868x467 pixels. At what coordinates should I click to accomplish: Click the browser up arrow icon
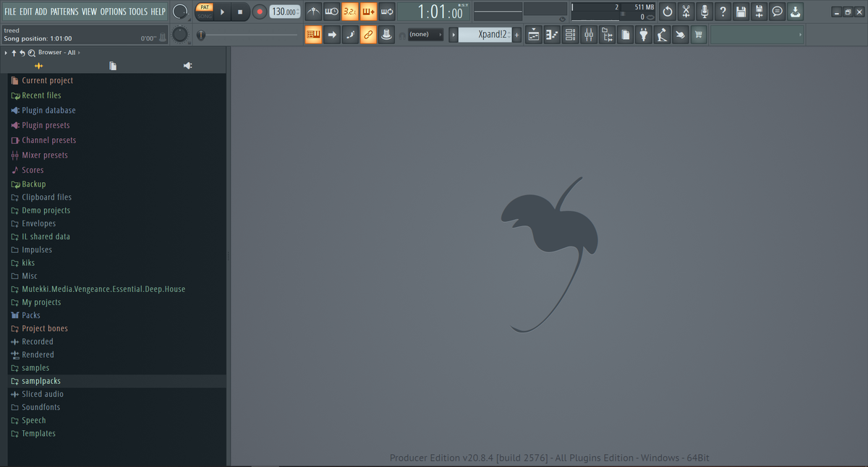(14, 53)
